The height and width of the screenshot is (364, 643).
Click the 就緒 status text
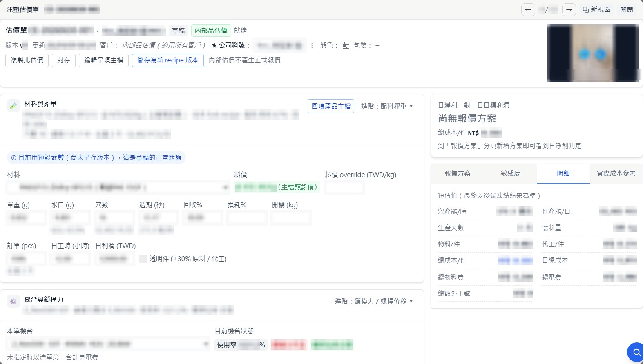click(240, 31)
